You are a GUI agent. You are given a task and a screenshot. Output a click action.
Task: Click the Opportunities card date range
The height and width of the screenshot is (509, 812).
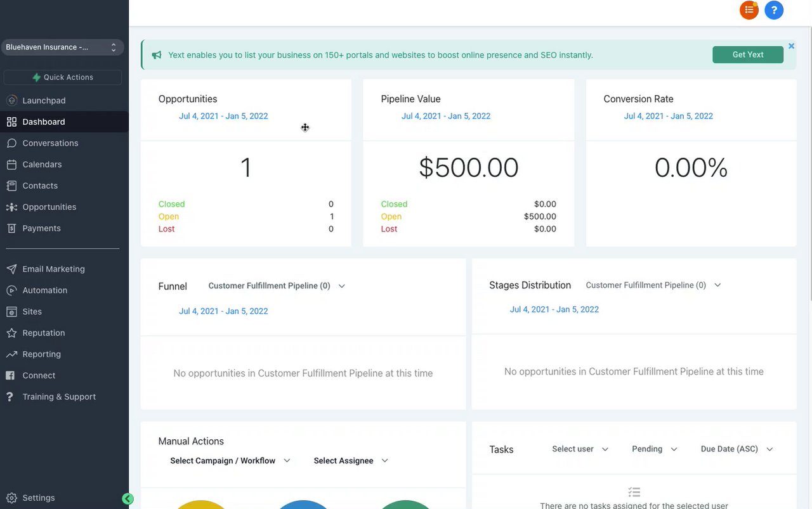(223, 116)
